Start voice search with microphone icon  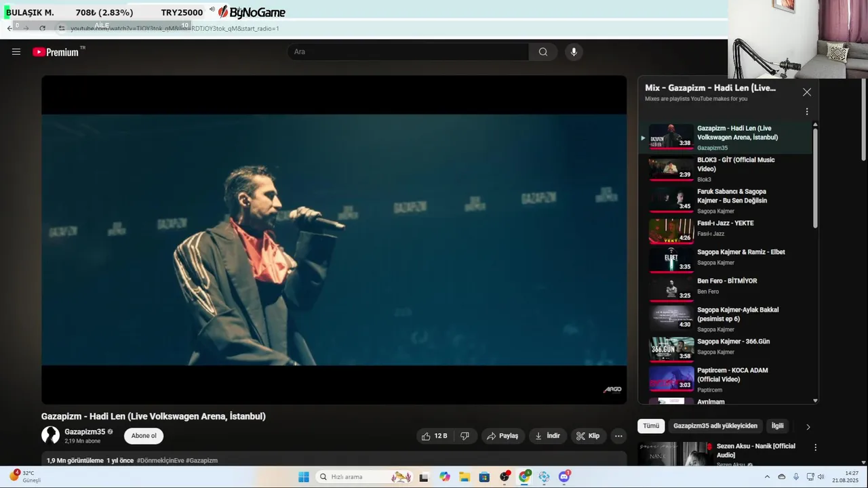tap(574, 52)
